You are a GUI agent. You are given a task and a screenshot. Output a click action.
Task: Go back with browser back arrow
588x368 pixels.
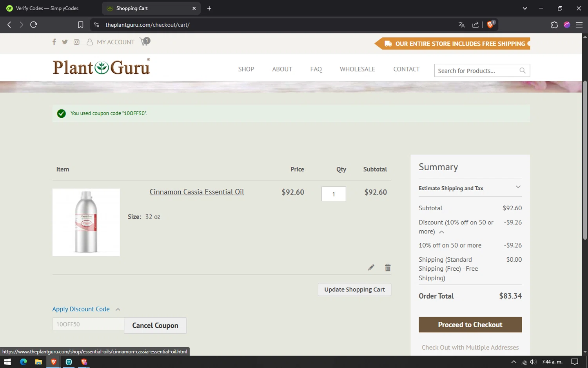click(x=9, y=25)
